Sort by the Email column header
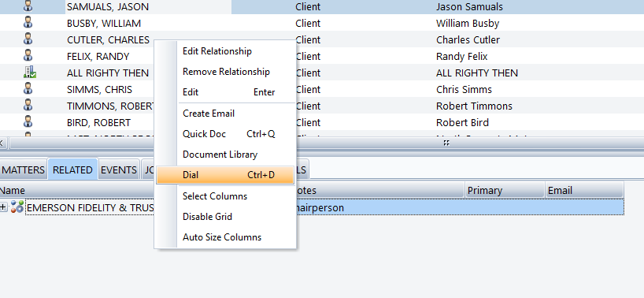The image size is (644, 298). 584,190
